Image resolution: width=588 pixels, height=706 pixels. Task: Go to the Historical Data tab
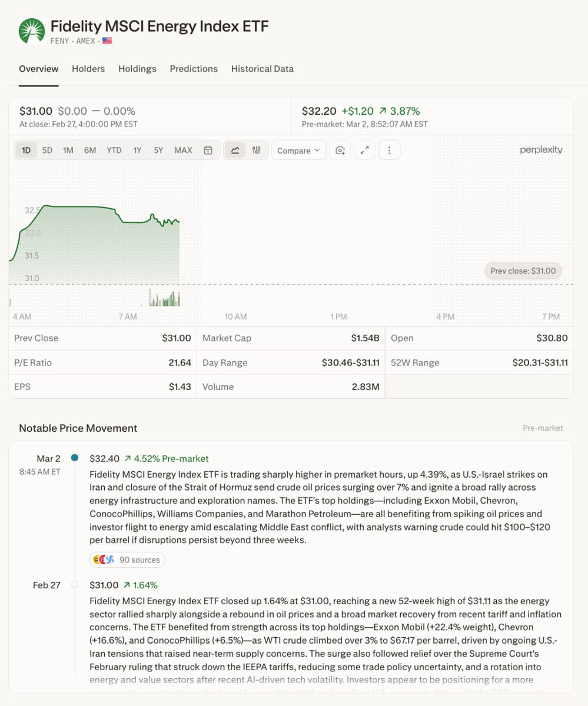[262, 69]
